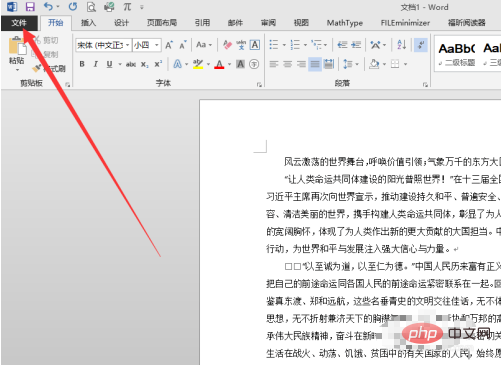This screenshot has height=366, width=501.
Task: Open the 段落 paragraph dialog launcher
Action: [x=425, y=85]
